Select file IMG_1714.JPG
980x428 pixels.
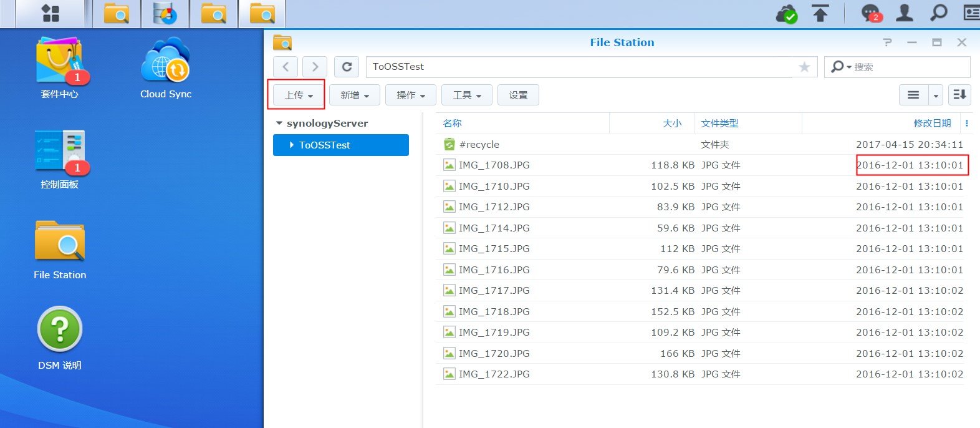coord(699,228)
